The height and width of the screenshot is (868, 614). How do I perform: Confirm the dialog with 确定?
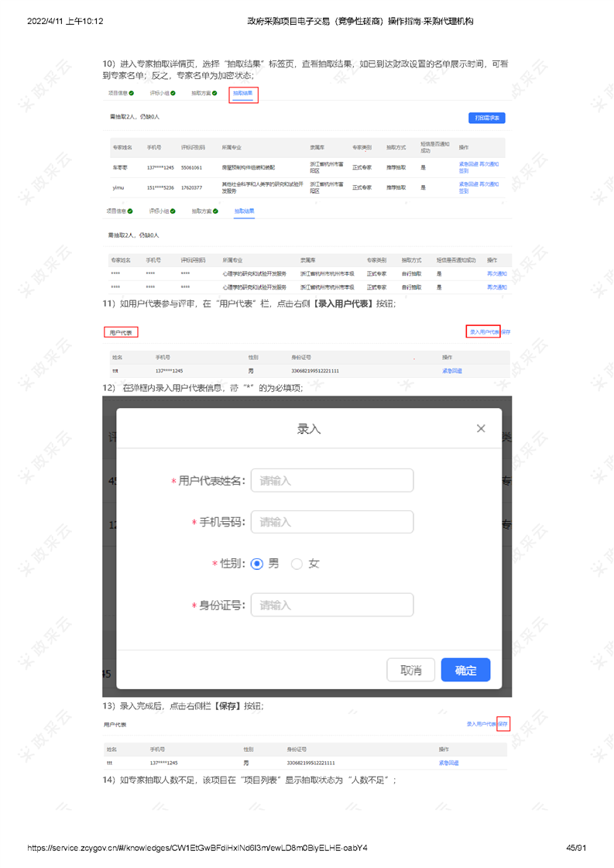click(465, 670)
